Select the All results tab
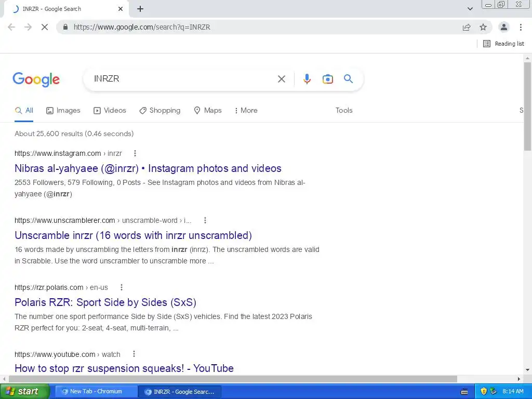Screen dimensions: 532x399 (24, 111)
